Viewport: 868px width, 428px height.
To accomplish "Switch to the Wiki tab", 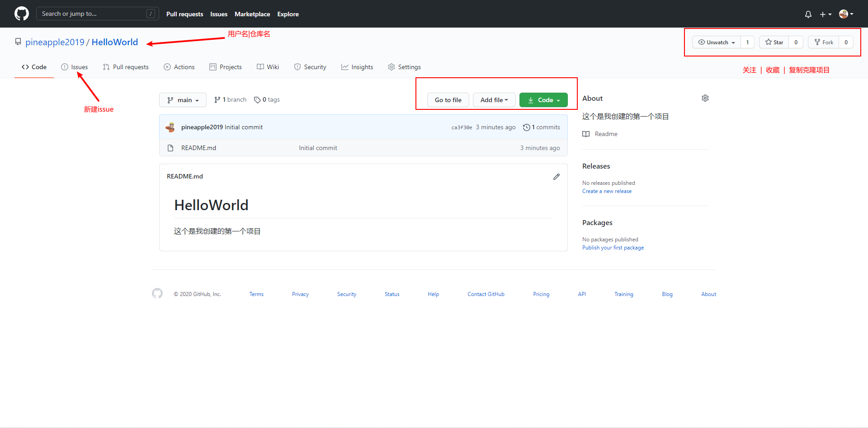I will pyautogui.click(x=268, y=67).
